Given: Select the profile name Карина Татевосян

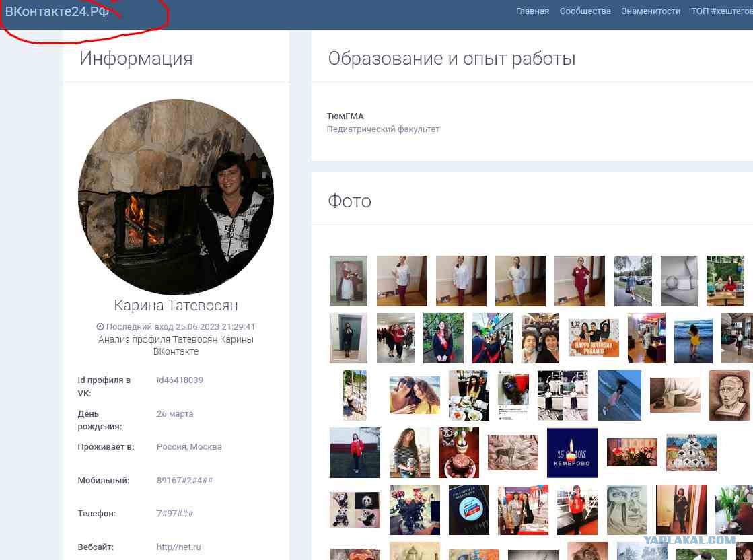Looking at the screenshot, I should click(176, 306).
